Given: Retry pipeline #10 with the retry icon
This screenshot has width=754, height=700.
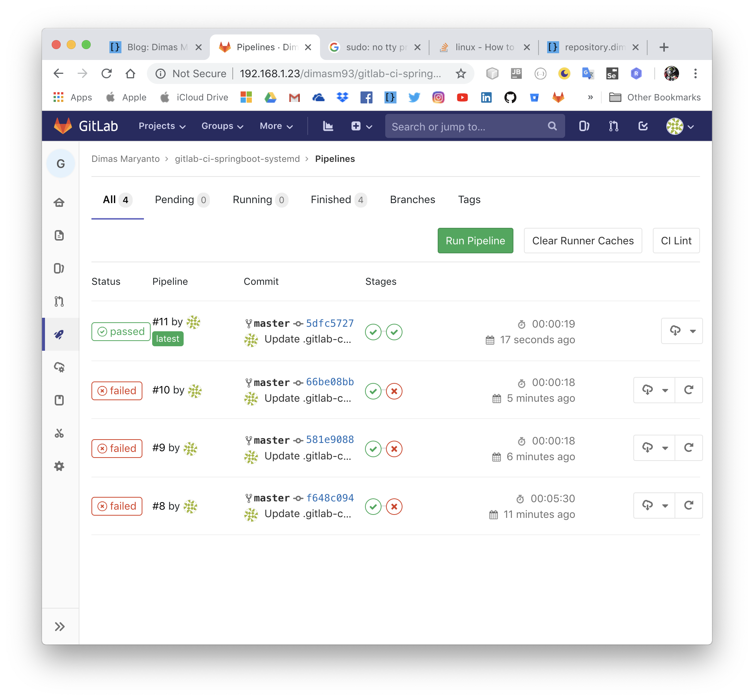Looking at the screenshot, I should (x=688, y=389).
